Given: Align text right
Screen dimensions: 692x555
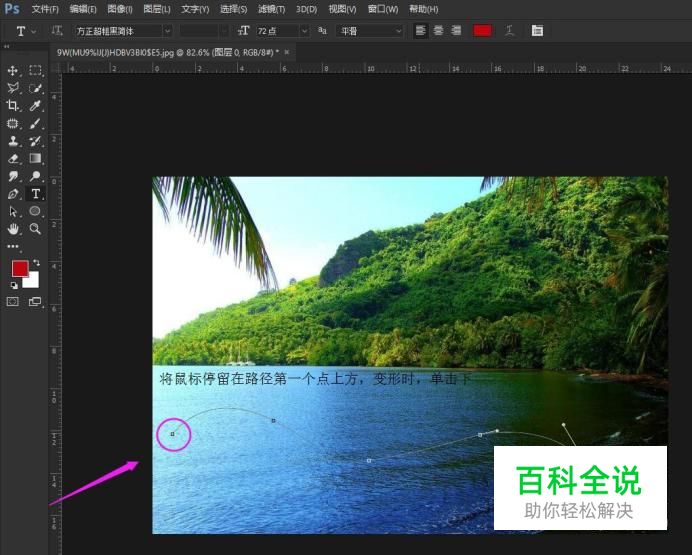Looking at the screenshot, I should pyautogui.click(x=456, y=30).
